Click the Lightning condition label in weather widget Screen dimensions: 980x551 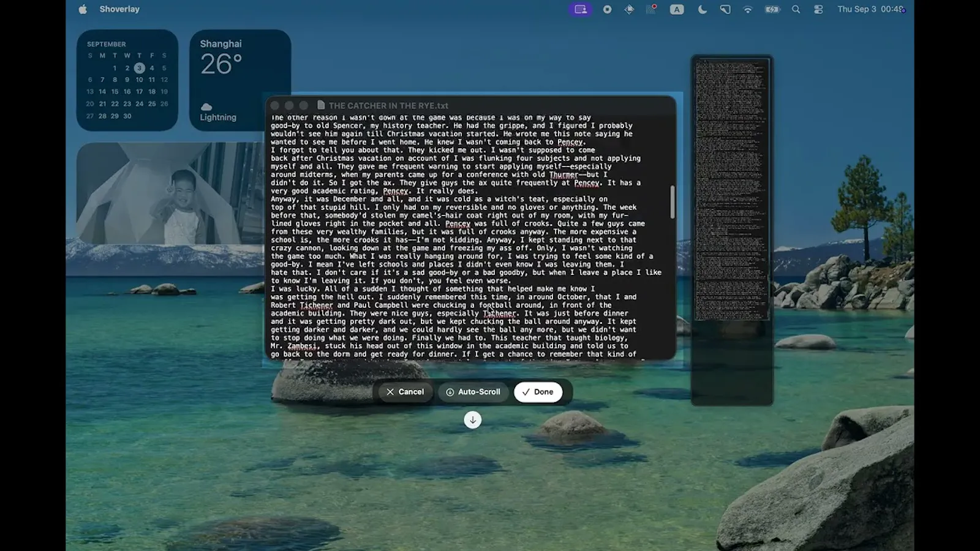[218, 118]
